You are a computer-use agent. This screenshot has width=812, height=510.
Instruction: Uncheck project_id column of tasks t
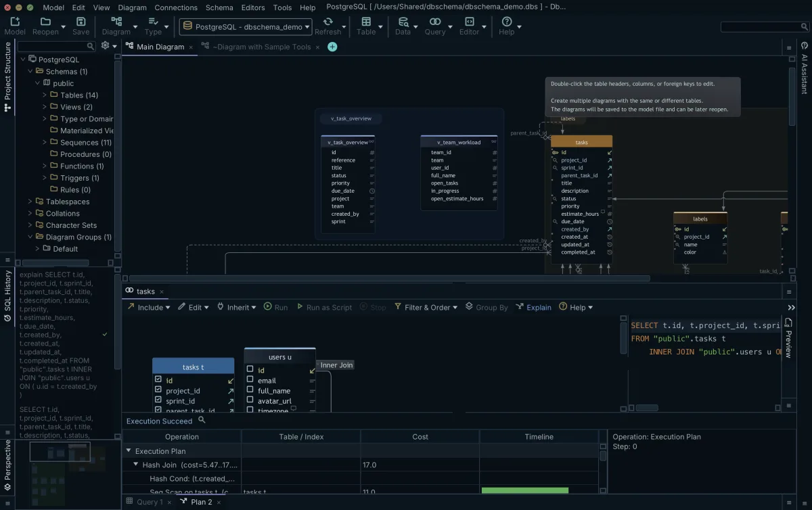coord(158,390)
